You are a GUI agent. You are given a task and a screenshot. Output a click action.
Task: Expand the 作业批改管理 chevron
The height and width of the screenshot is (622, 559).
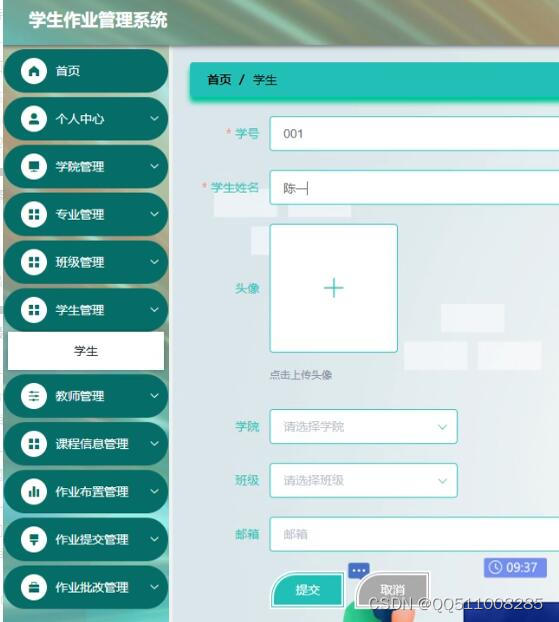(154, 587)
